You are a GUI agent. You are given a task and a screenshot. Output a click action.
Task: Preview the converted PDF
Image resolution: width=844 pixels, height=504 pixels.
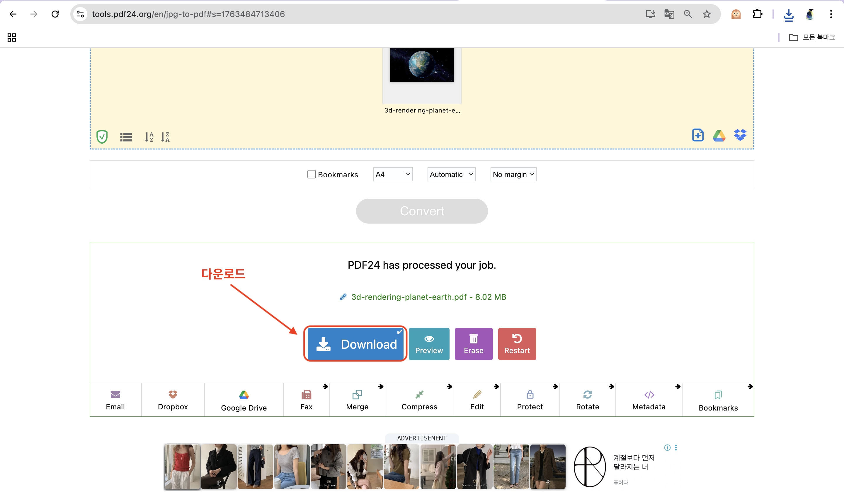pos(429,344)
